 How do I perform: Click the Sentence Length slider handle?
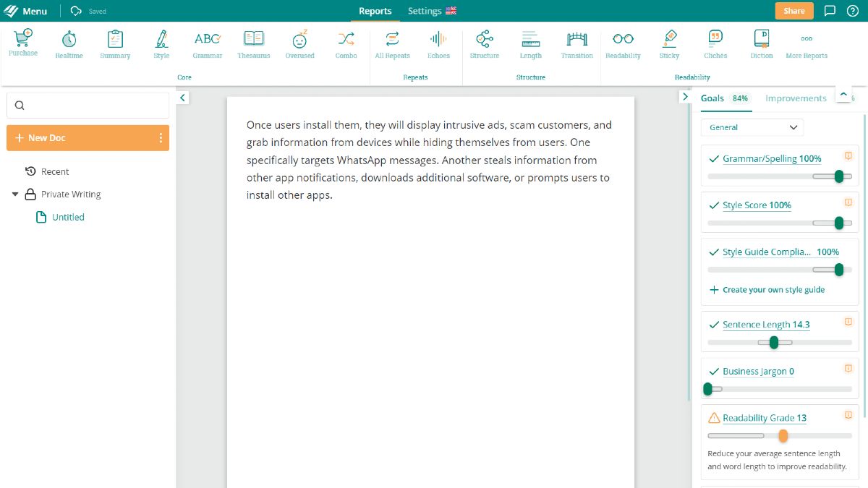774,342
